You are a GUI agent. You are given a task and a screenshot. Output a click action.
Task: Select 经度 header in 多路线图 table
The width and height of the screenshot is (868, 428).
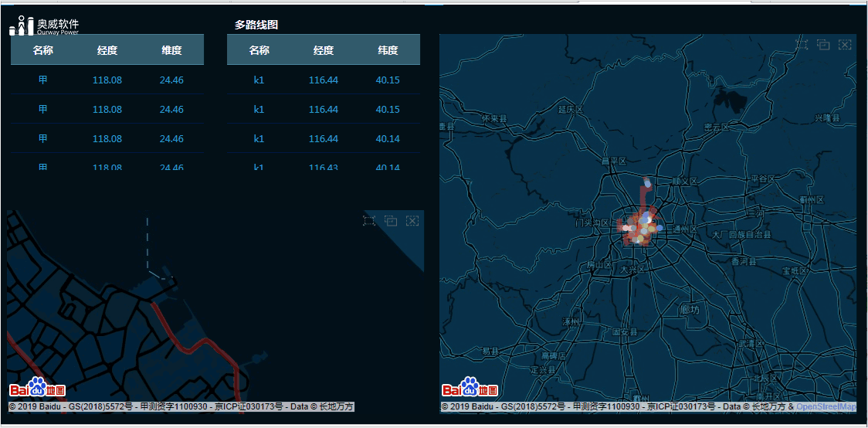point(324,50)
